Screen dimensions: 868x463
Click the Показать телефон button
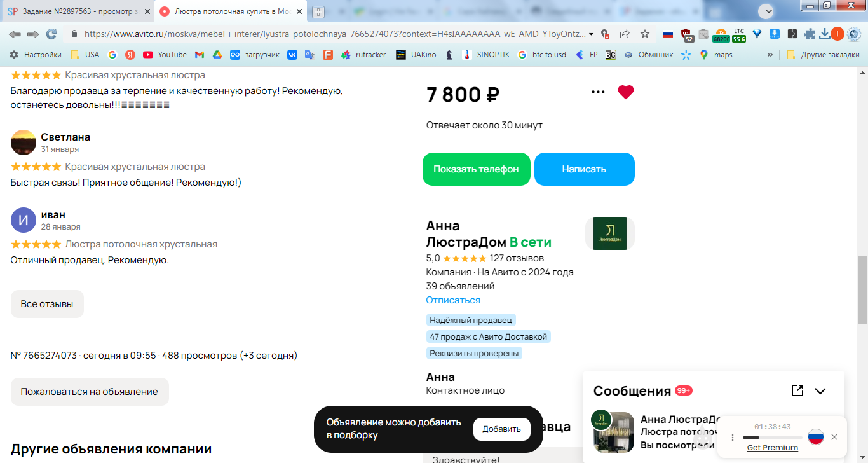(476, 169)
